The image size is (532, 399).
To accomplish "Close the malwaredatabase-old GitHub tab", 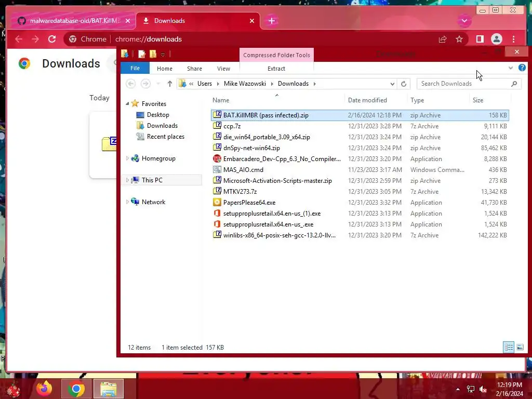I will click(128, 21).
